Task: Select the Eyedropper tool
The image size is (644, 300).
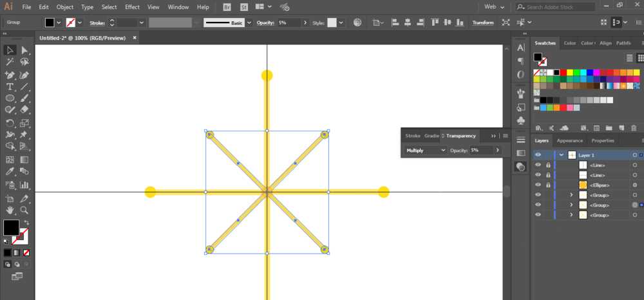Action: (10, 171)
